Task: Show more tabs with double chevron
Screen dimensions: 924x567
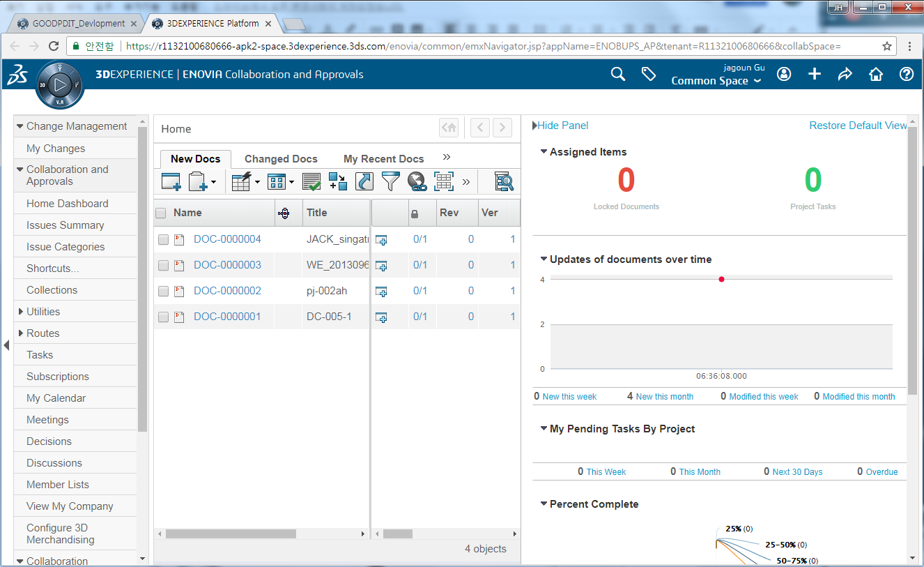Action: 447,157
